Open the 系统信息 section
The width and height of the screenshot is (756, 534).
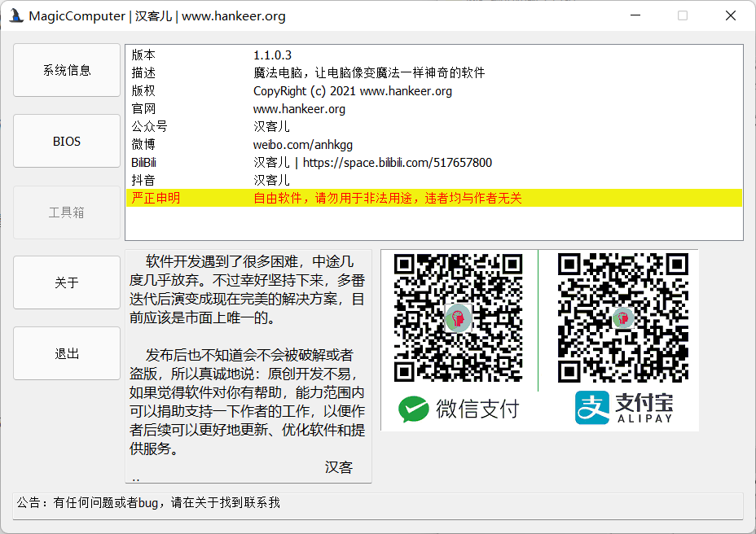point(67,71)
